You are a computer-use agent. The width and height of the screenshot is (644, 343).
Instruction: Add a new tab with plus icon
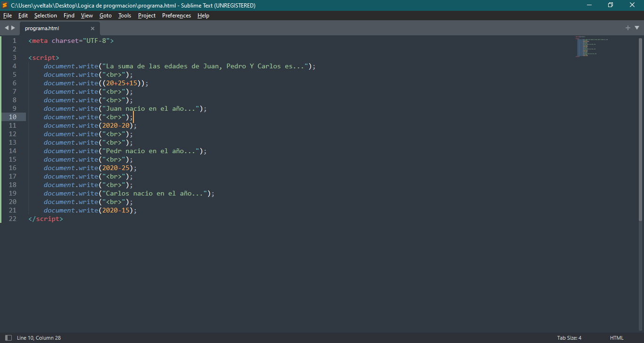tap(628, 28)
